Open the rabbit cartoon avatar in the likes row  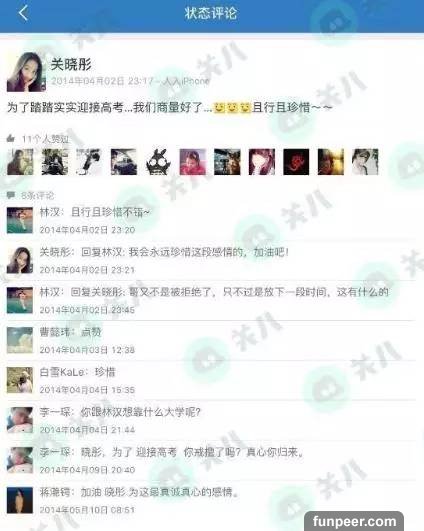point(158,162)
